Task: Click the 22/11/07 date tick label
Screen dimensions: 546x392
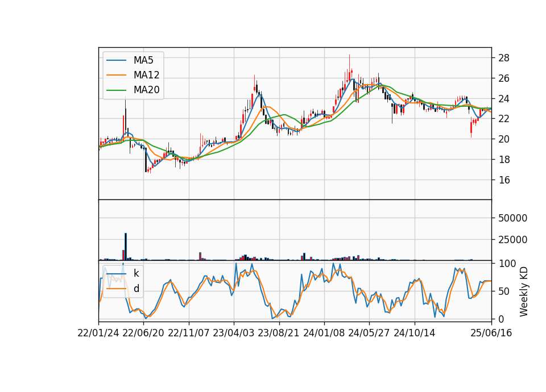Action: tap(189, 333)
